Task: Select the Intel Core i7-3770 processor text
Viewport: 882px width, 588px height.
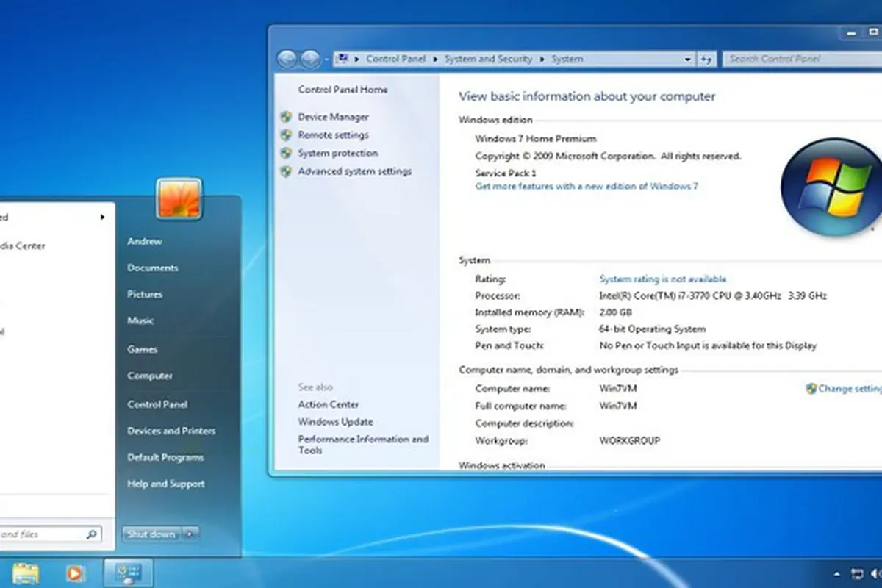Action: pyautogui.click(x=713, y=296)
